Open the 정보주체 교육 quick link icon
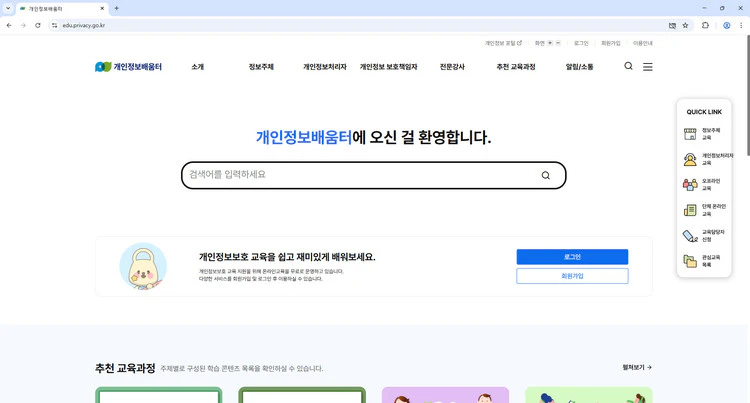The image size is (750, 403). click(x=690, y=134)
